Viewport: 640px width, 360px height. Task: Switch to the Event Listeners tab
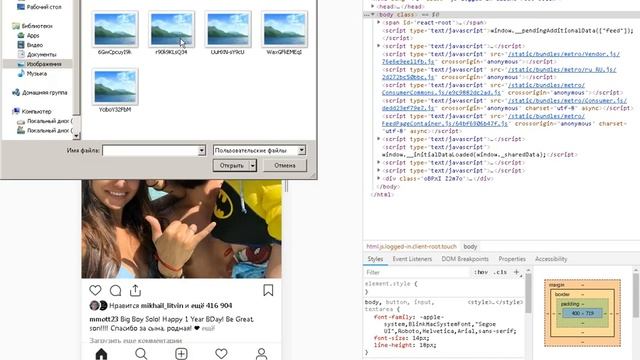(x=412, y=259)
